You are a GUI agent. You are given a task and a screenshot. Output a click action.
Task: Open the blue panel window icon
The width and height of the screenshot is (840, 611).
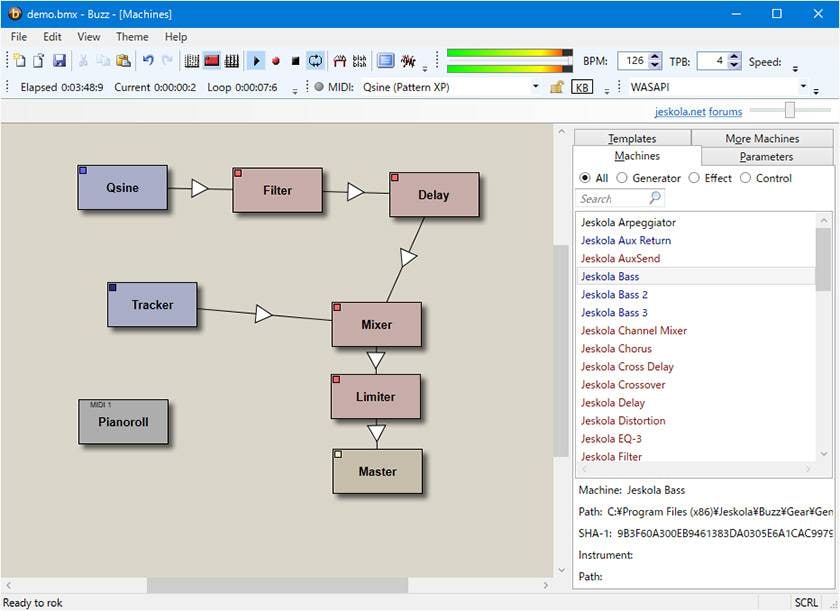[385, 61]
